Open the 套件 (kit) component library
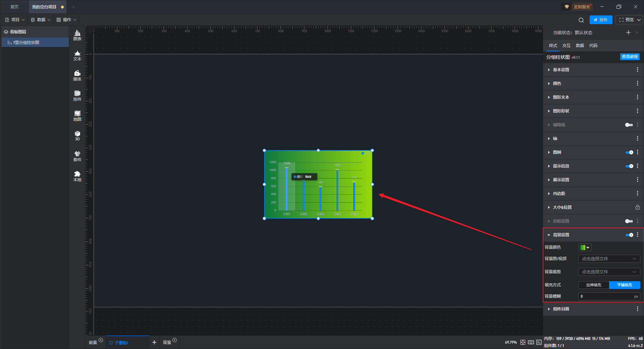644x349 pixels. tap(77, 156)
